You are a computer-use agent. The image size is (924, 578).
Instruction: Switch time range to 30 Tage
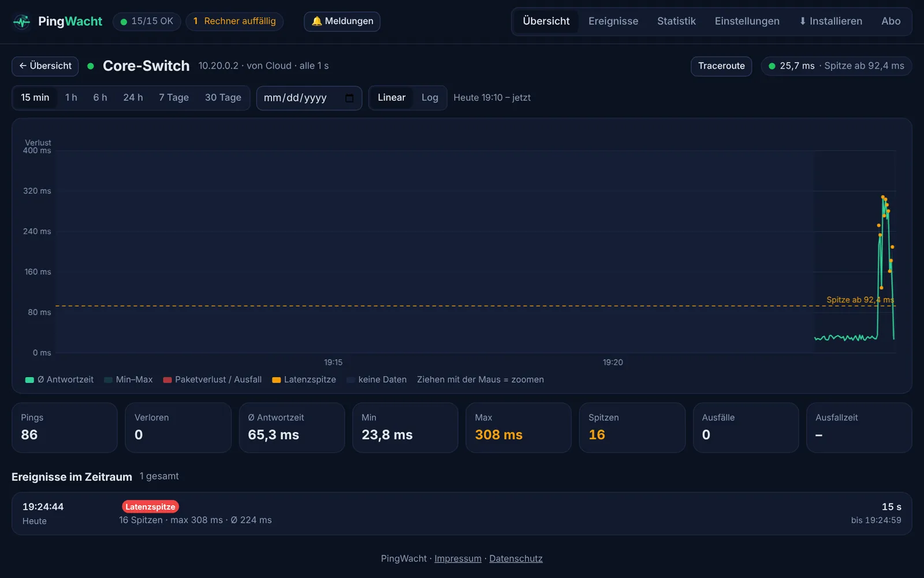(223, 98)
